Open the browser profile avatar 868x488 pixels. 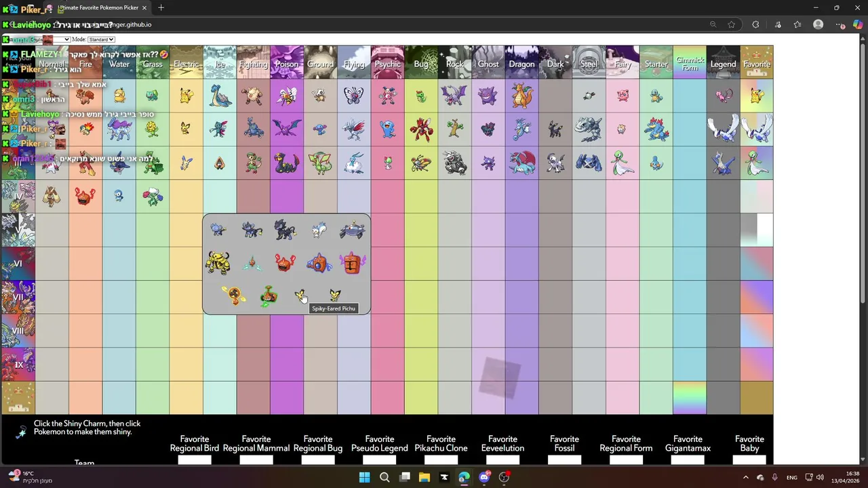tap(818, 24)
